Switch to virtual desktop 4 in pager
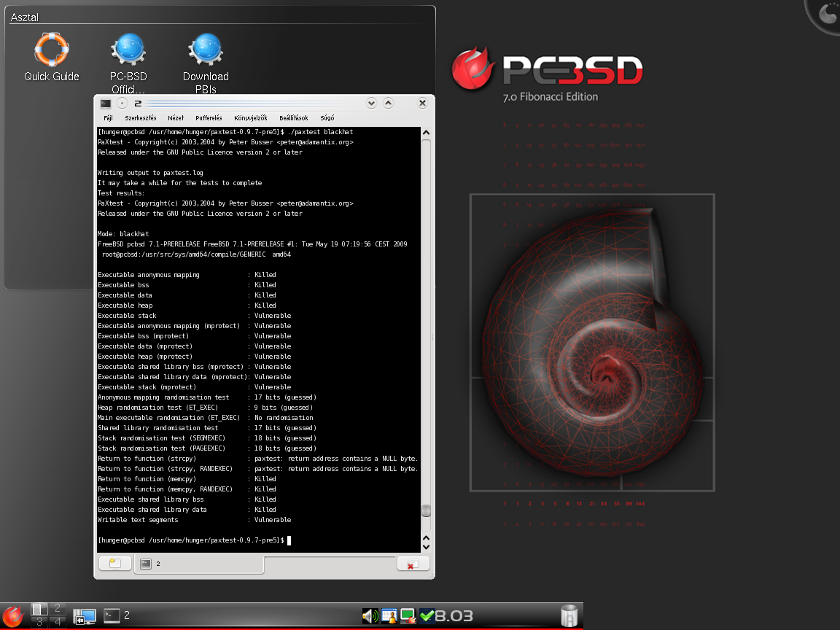This screenshot has height=630, width=840. [x=58, y=621]
